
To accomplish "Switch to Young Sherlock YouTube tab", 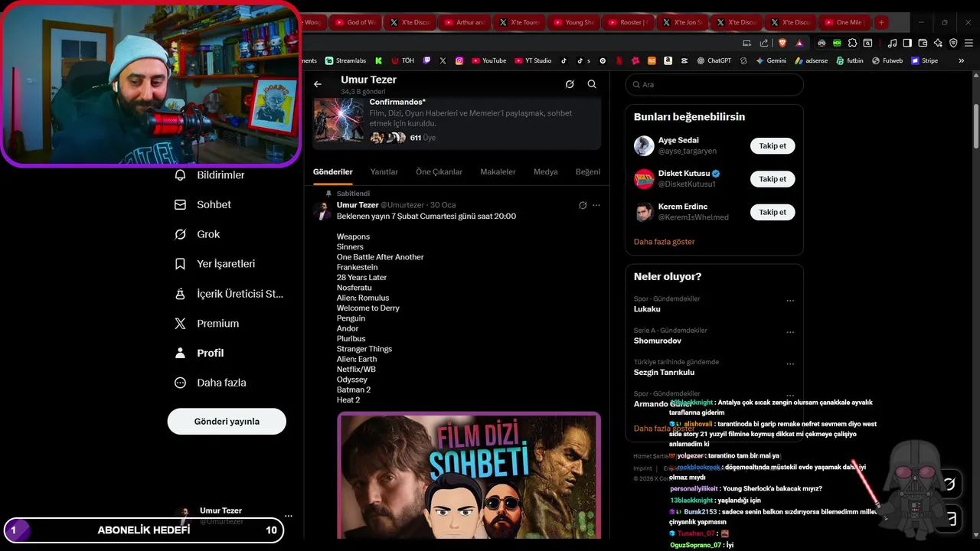I will pos(573,22).
